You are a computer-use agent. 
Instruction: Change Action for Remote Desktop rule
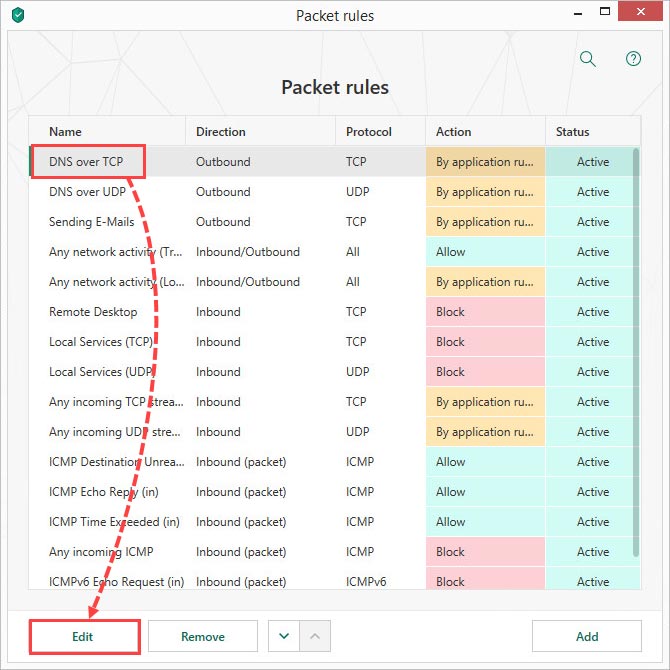[x=485, y=312]
